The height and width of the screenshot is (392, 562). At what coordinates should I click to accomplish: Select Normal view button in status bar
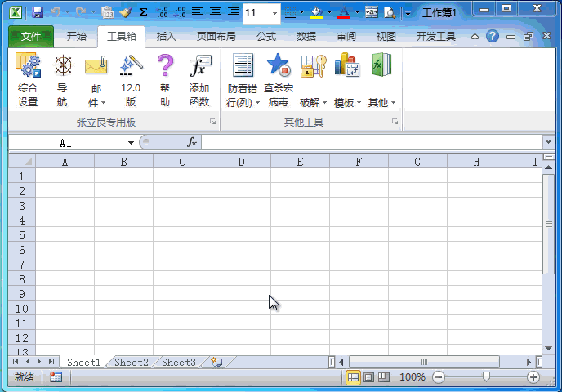point(354,377)
